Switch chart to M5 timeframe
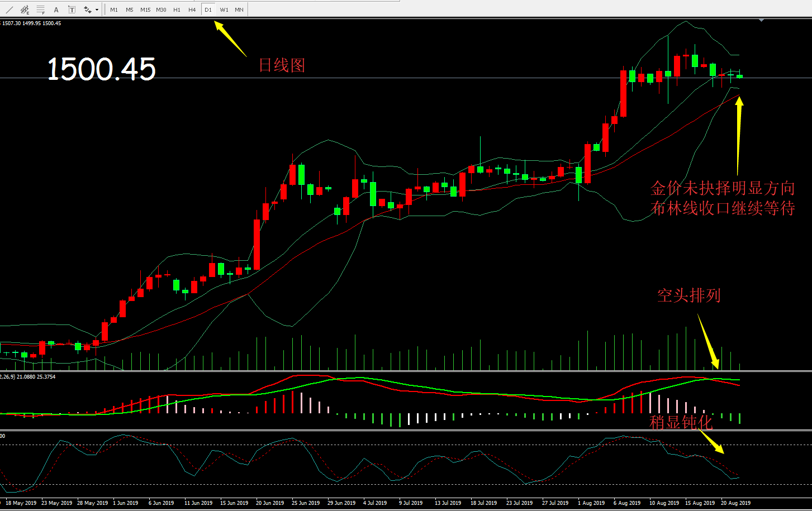This screenshot has width=812, height=511. coord(130,9)
